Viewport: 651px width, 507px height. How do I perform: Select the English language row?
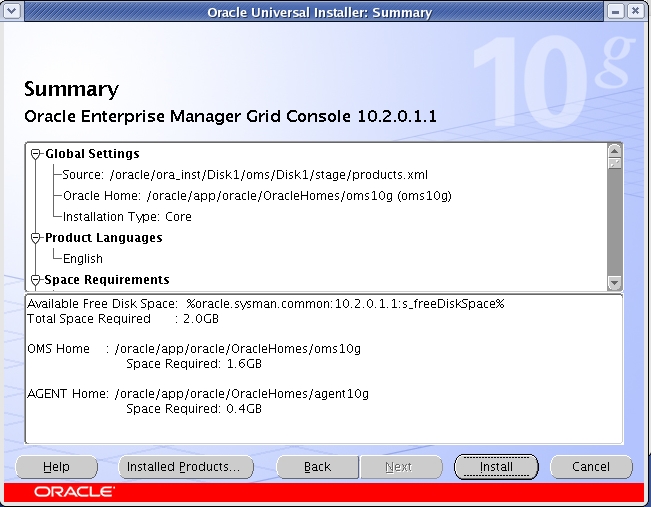click(83, 259)
